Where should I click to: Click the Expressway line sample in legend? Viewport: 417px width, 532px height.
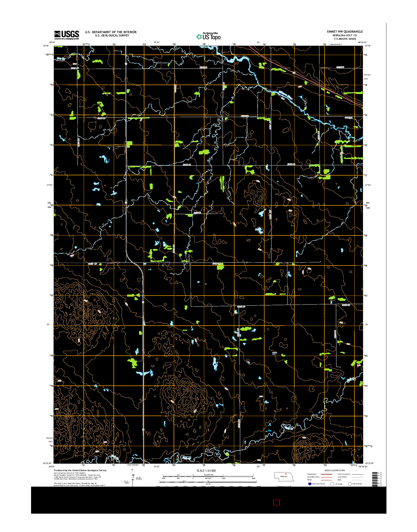click(x=326, y=474)
